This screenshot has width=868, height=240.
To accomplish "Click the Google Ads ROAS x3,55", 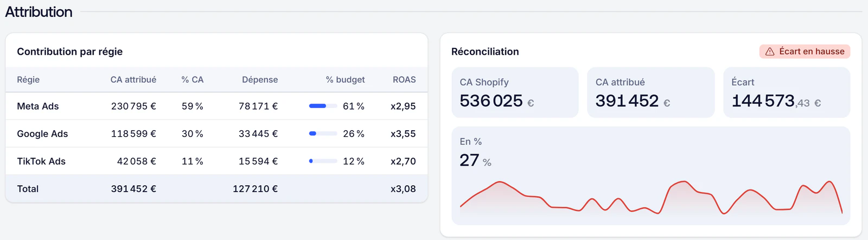I will click(x=403, y=134).
